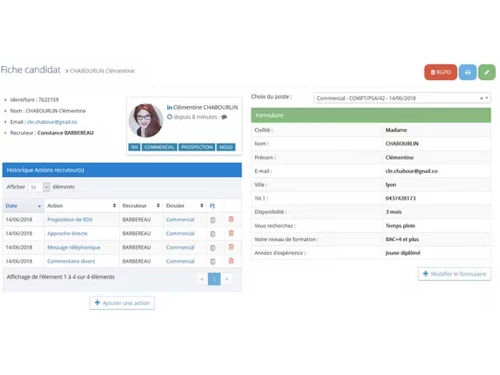Image resolution: width=500 pixels, height=375 pixels.
Task: Click the Identifiant : 7622159 line
Action: tap(34, 100)
